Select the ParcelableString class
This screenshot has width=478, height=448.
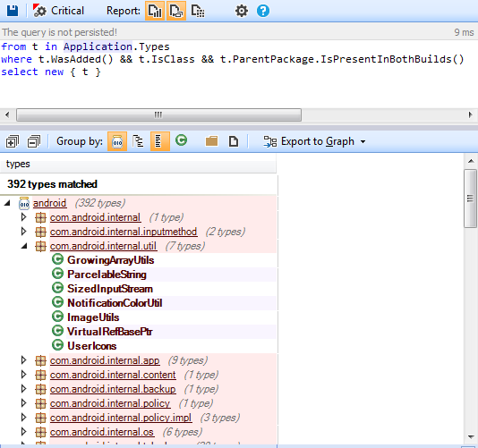(107, 275)
